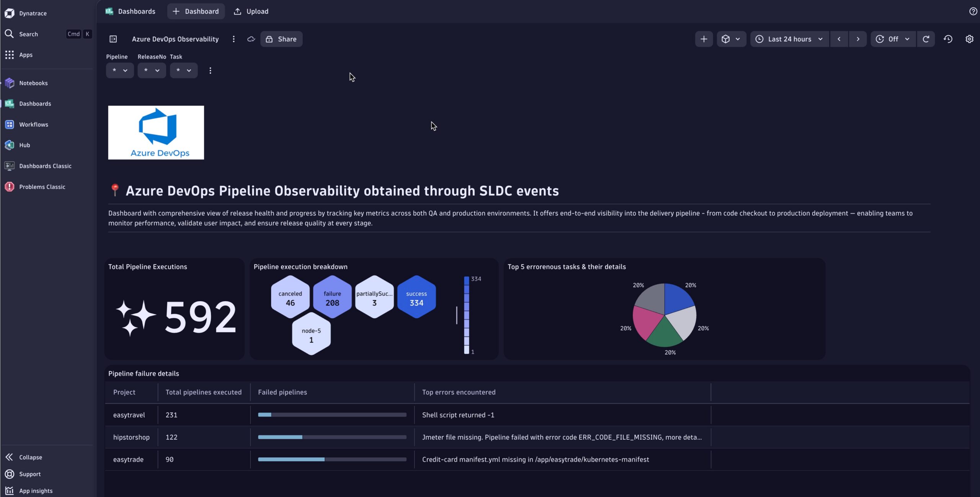Open the Last 24 hours timeframe selector

(789, 39)
